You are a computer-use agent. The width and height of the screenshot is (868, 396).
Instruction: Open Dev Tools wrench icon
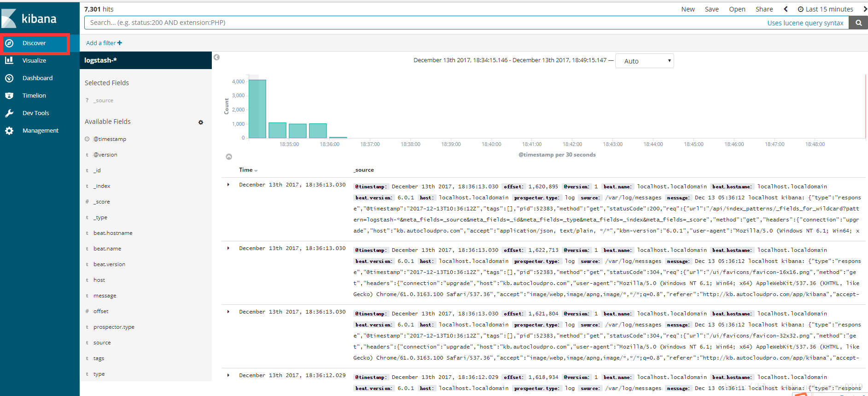click(x=9, y=113)
